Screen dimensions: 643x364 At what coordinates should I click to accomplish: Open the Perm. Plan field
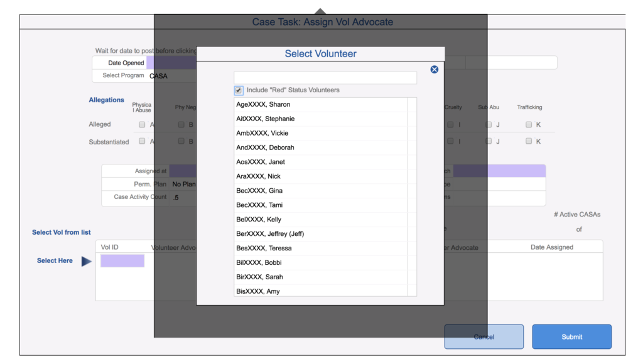click(183, 185)
